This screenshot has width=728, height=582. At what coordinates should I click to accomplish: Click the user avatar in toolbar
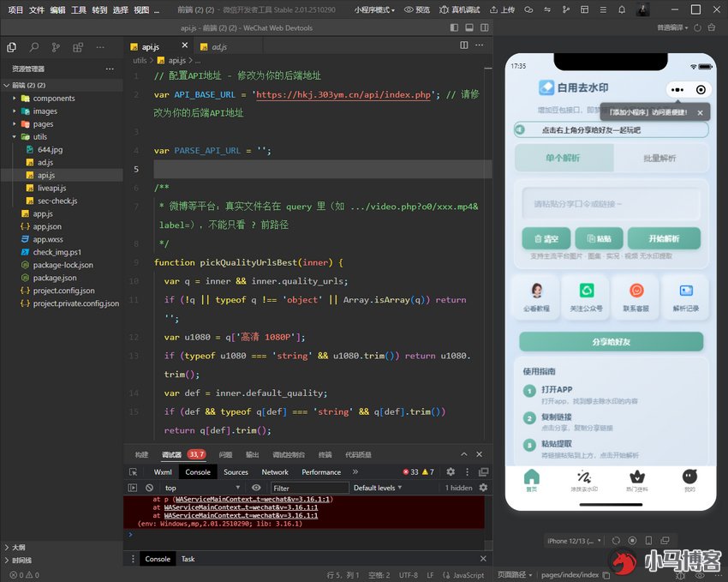[642, 9]
